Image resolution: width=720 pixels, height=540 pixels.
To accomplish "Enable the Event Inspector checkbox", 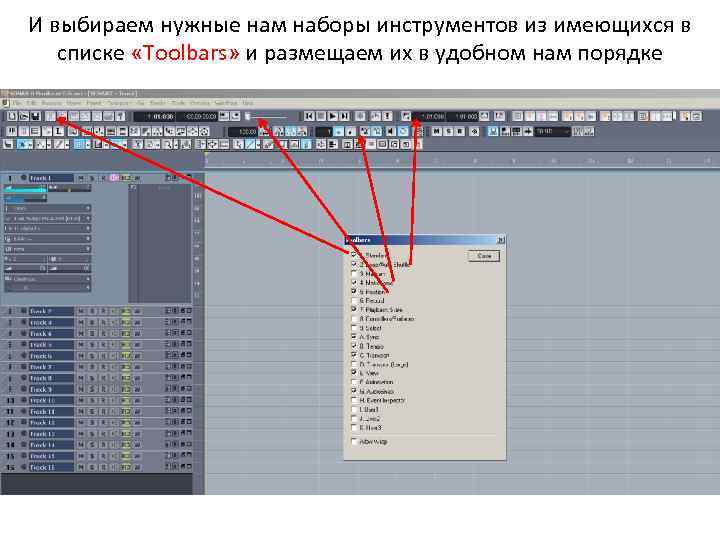I will click(354, 400).
